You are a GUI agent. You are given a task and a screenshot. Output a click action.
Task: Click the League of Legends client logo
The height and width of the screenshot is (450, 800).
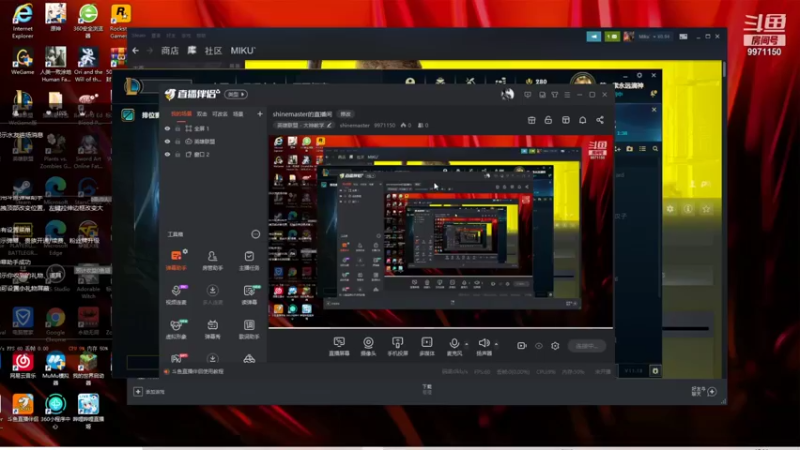tap(132, 86)
